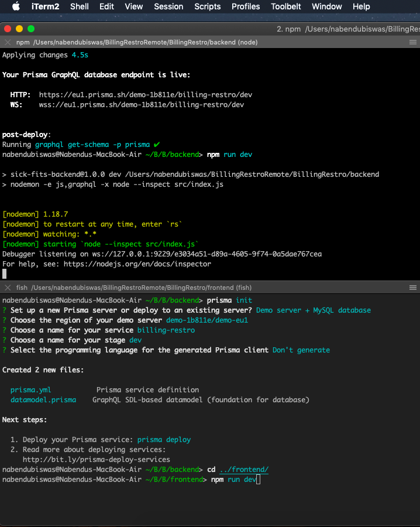Close the frontend fish pane
This screenshot has height=527, width=420.
tap(8, 288)
